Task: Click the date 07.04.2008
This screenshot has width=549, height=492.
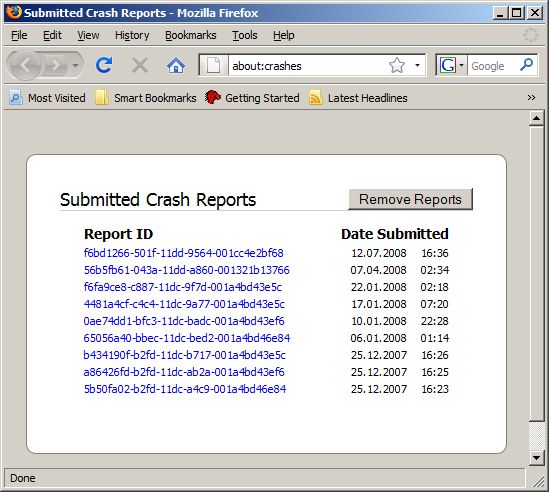Action: (378, 270)
